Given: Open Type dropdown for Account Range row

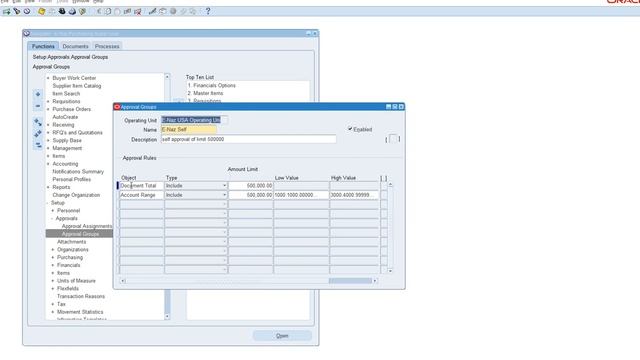Looking at the screenshot, I should pyautogui.click(x=224, y=195).
